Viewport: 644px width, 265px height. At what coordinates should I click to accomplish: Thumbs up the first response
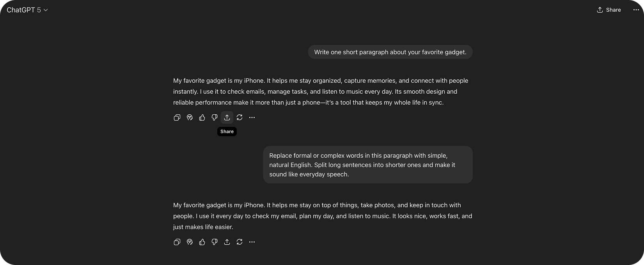[x=202, y=117]
